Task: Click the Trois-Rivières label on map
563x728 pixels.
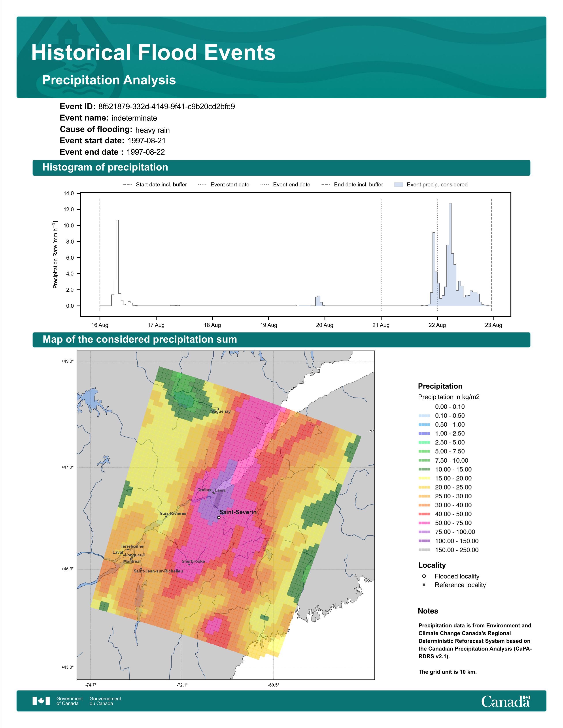Action: 172,513
